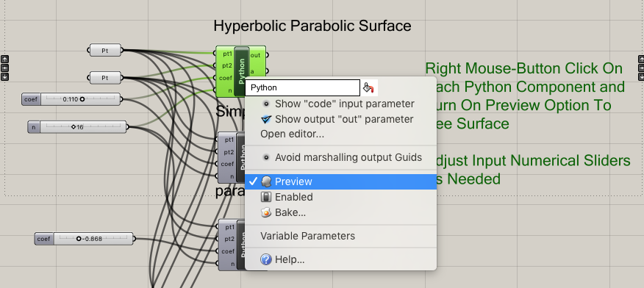Click the blue Help question mark icon
The width and height of the screenshot is (644, 288).
[x=266, y=259]
